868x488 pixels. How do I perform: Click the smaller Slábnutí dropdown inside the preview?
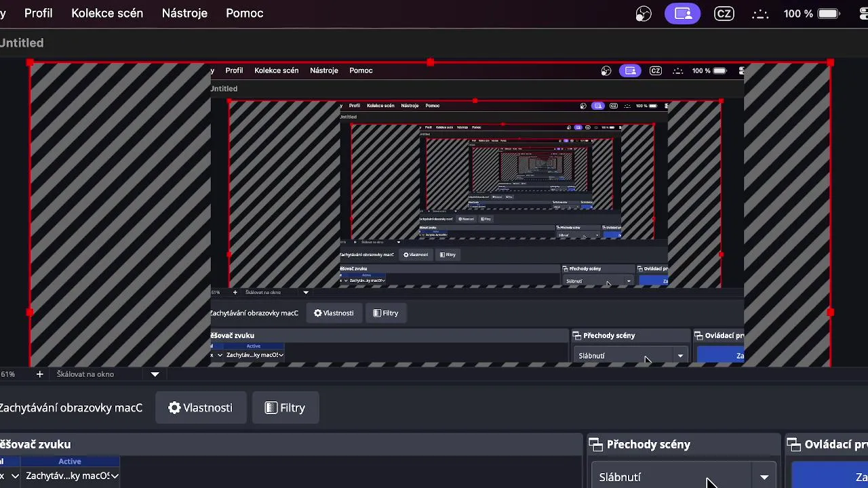631,356
